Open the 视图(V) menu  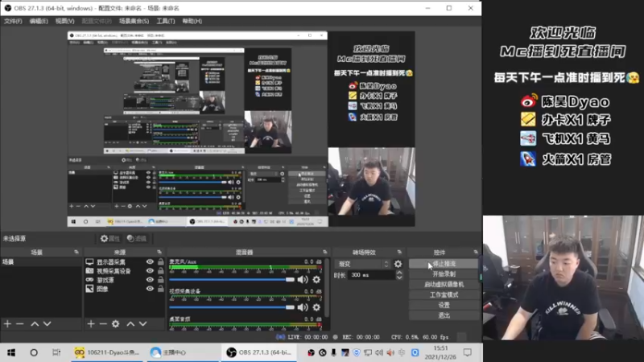65,21
